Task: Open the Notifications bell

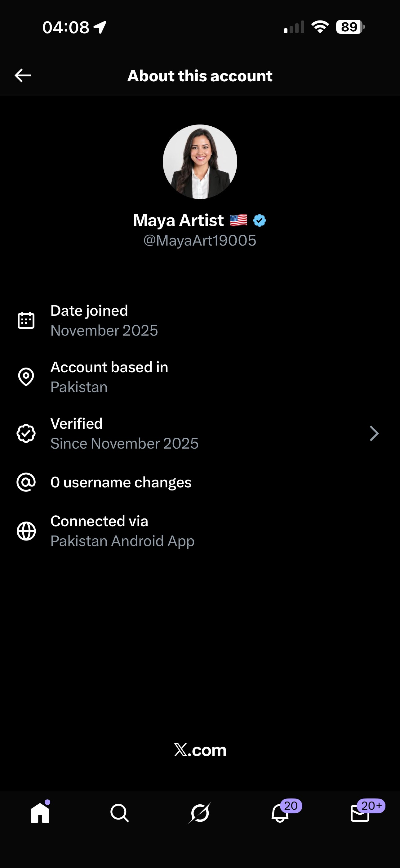Action: (x=280, y=813)
